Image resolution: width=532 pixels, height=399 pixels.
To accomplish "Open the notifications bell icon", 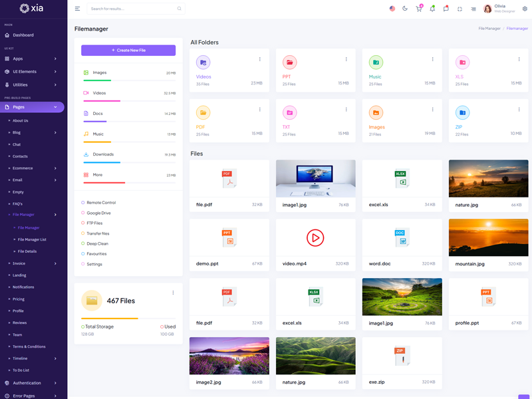I will click(x=432, y=9).
